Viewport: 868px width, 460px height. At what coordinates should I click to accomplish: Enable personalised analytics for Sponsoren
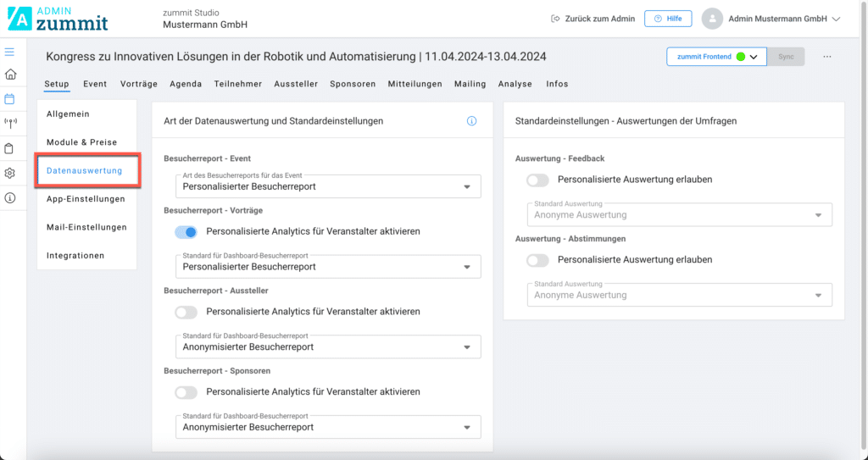(186, 392)
